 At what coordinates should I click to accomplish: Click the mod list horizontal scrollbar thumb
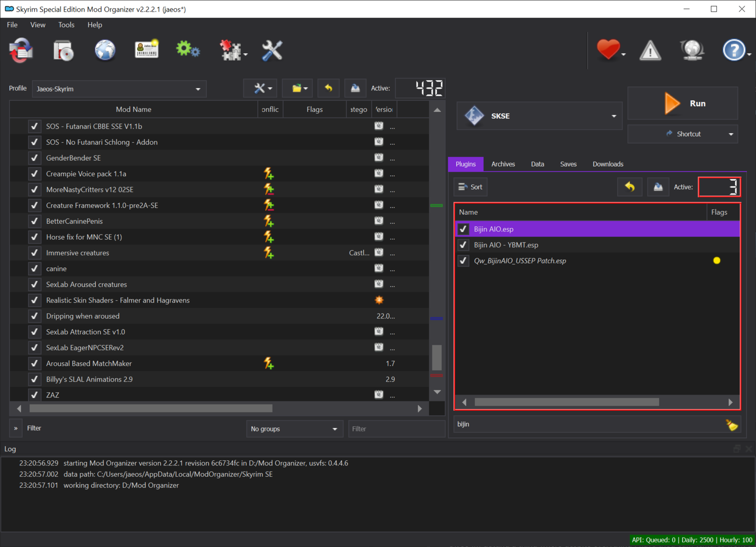pyautogui.click(x=151, y=408)
